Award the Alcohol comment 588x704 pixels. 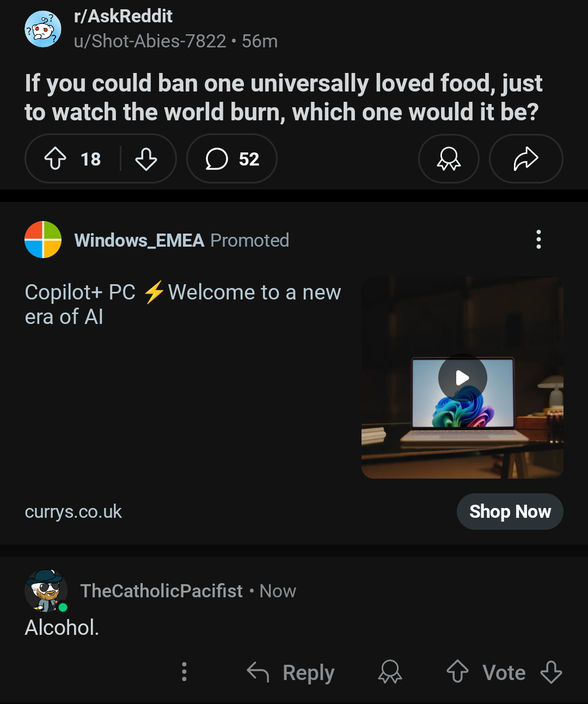pyautogui.click(x=390, y=672)
